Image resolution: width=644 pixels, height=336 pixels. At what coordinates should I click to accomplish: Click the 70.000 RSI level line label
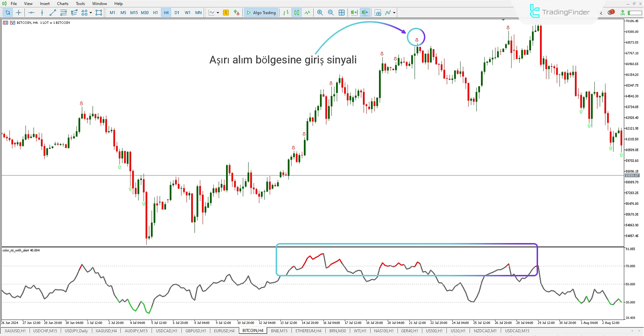(x=630, y=266)
